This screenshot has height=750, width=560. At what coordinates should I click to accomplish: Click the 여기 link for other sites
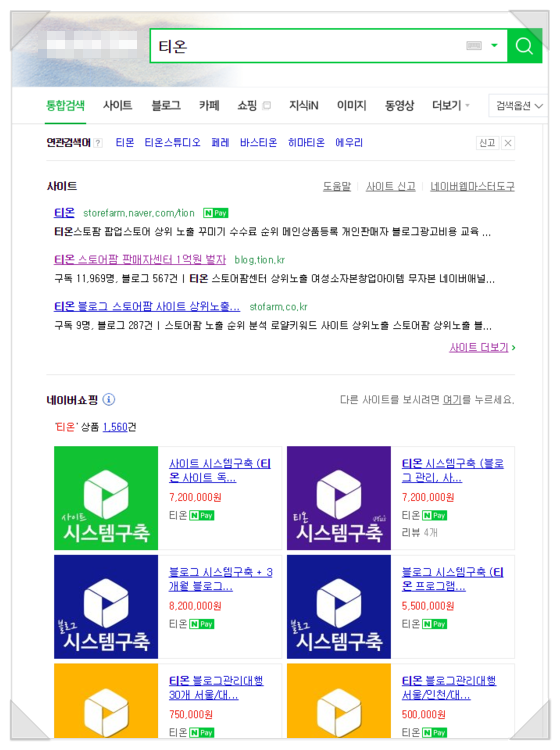coord(452,399)
